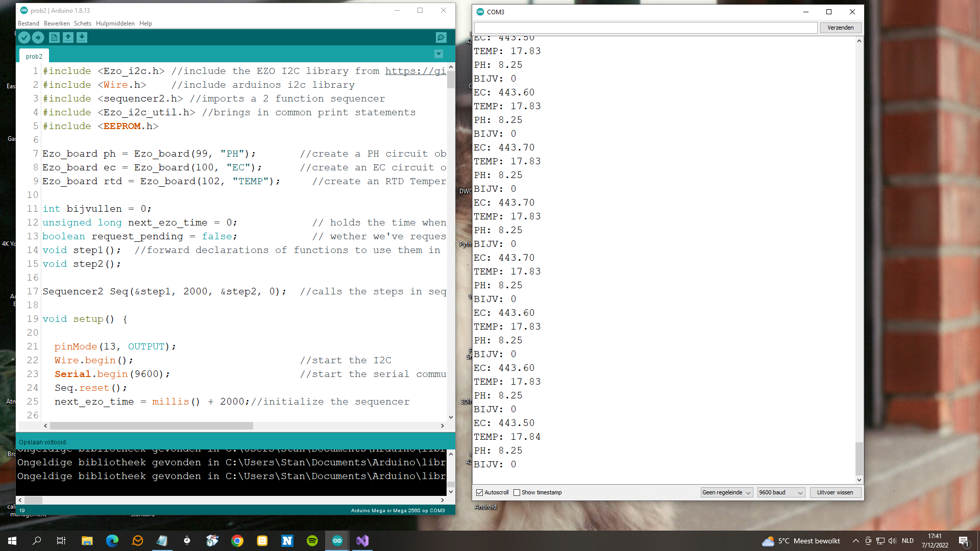Click the serial message input field

[645, 28]
